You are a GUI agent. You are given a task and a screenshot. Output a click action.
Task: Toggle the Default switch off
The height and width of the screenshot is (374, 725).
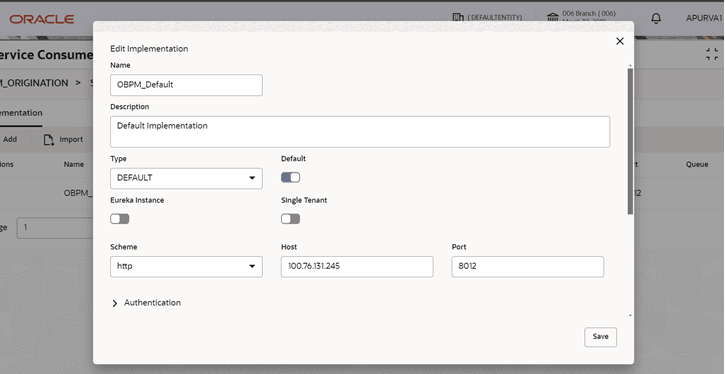(x=290, y=177)
